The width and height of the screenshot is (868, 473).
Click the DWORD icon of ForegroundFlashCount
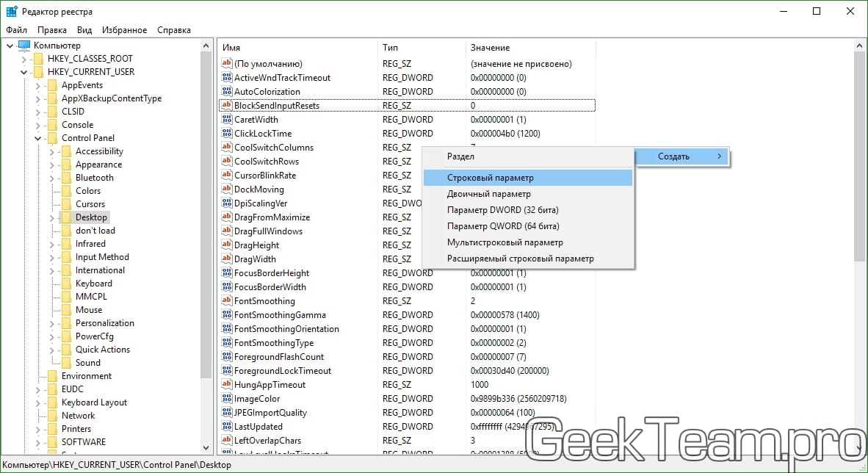(x=226, y=357)
